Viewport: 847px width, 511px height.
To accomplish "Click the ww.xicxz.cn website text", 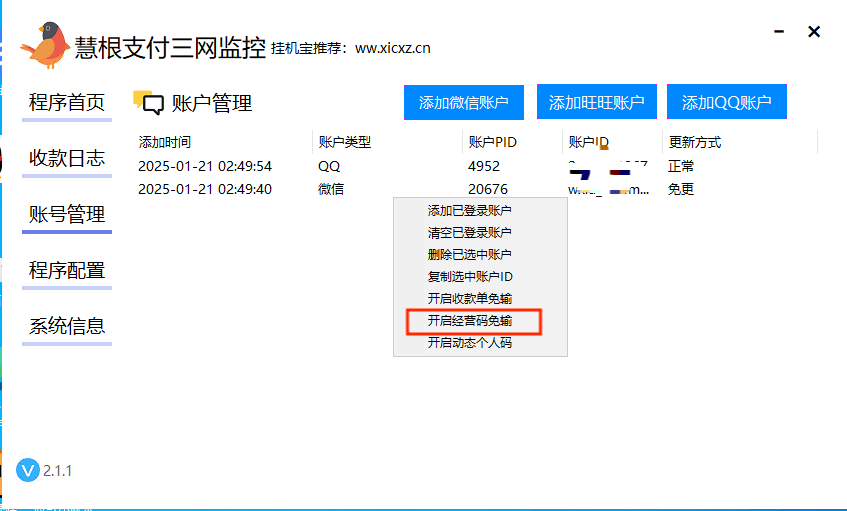I will [x=393, y=48].
